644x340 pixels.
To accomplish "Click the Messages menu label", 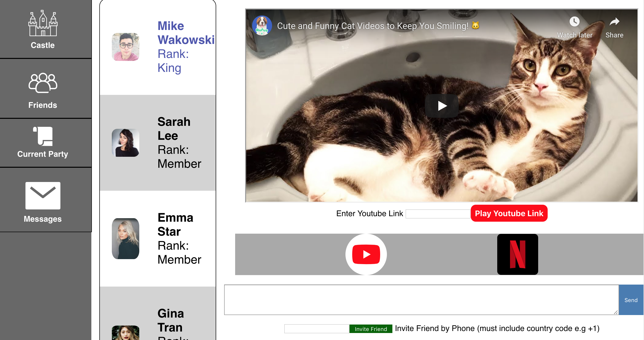I will (43, 219).
